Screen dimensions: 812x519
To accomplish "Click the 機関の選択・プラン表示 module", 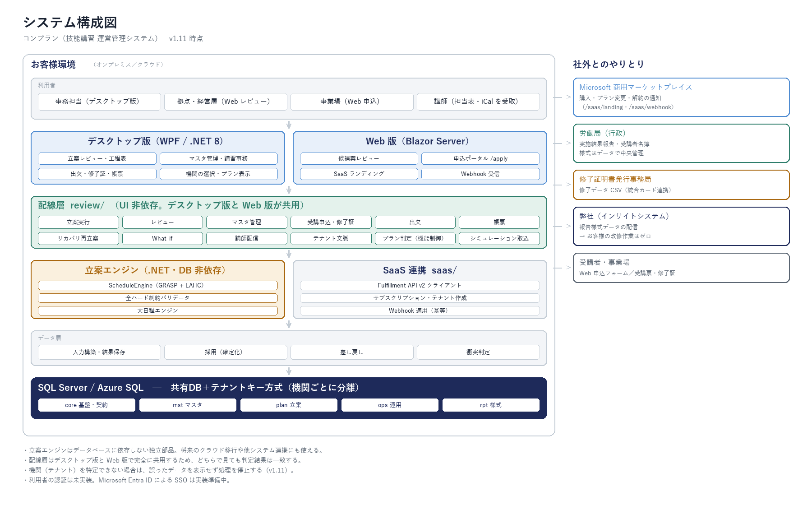I will tap(219, 174).
